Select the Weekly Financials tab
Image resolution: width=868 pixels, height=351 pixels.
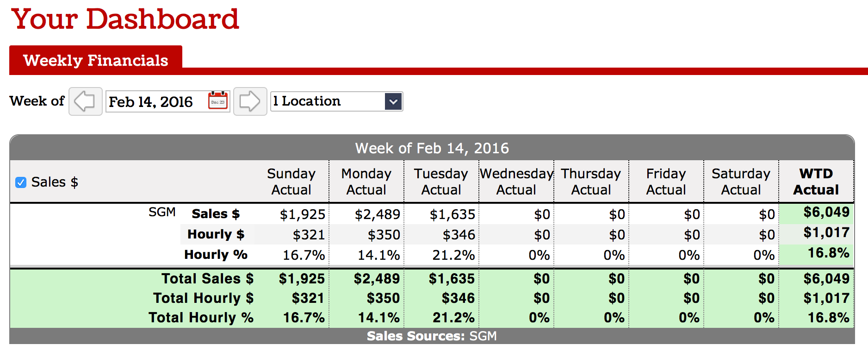tap(96, 60)
